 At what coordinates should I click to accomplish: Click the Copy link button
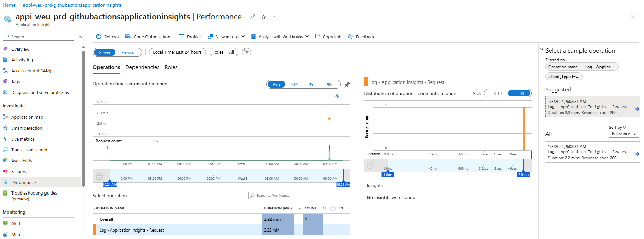(328, 37)
